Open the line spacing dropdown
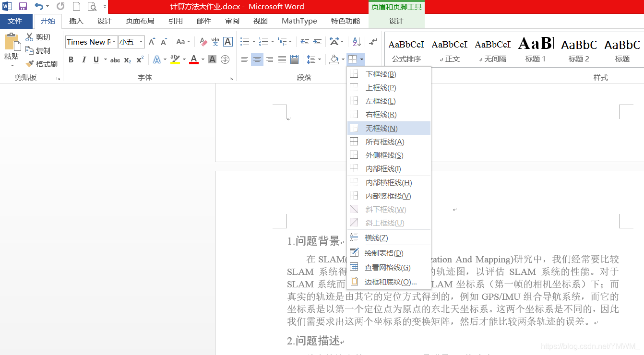Screen dimensions: 644x355 (314, 59)
